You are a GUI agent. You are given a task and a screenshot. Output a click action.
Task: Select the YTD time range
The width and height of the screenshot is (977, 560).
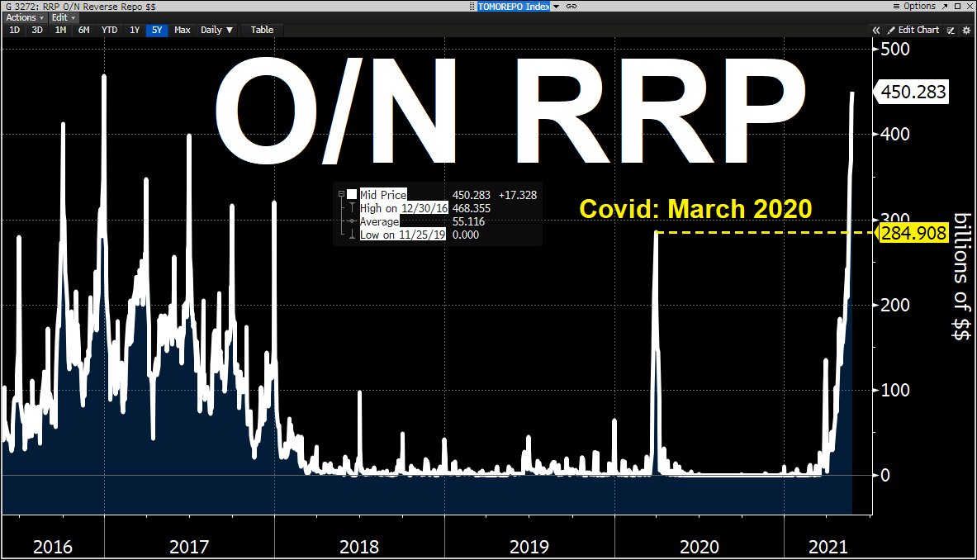pos(109,30)
